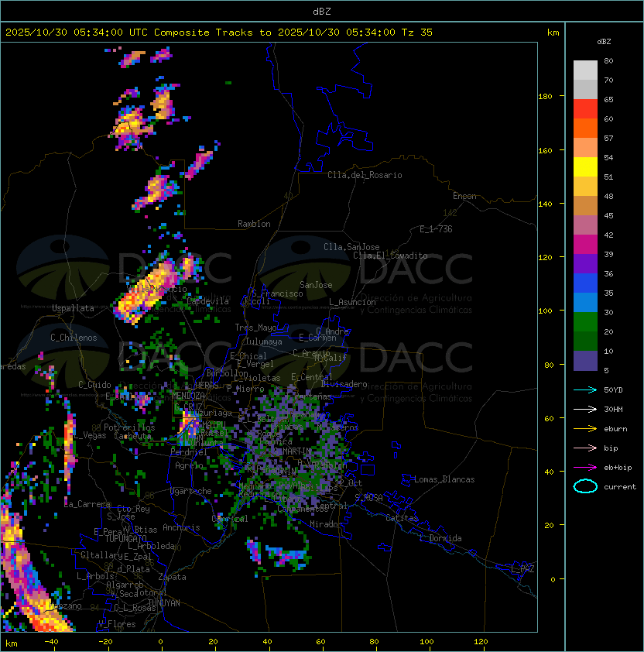Click the 'L_Dormida' place label
Image resolution: width=644 pixels, height=652 pixels.
click(440, 538)
